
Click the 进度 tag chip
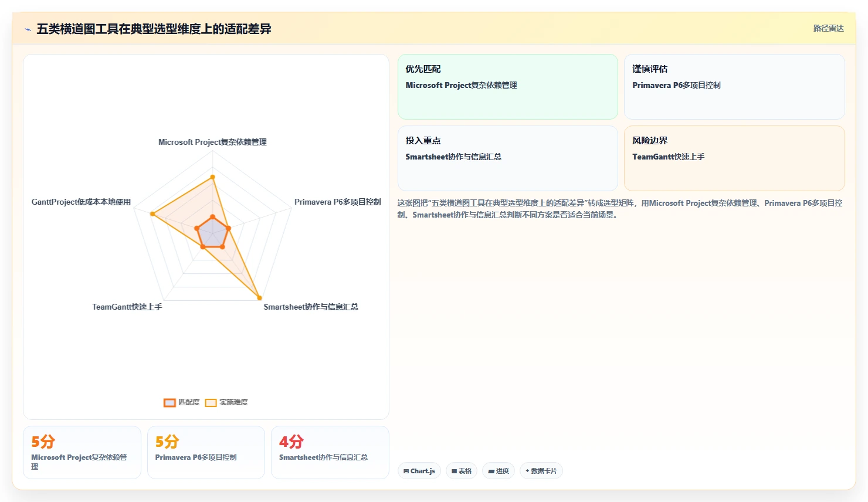tap(499, 471)
